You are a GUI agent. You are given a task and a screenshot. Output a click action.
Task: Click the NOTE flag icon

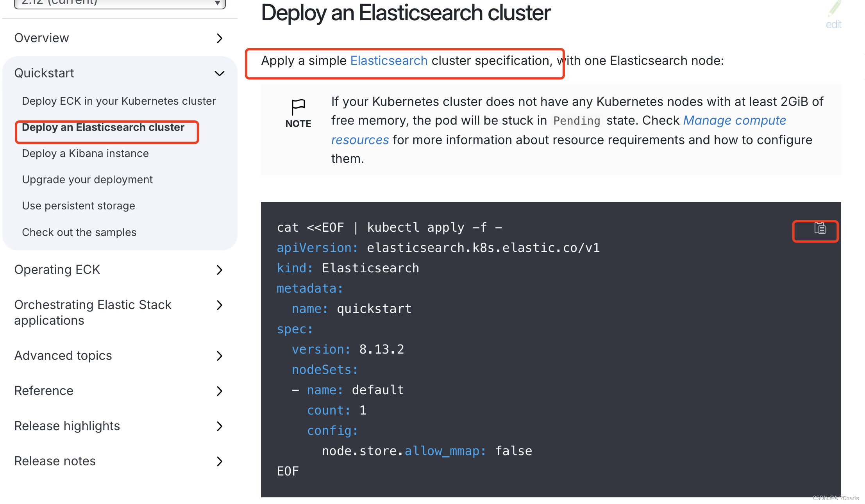[298, 107]
